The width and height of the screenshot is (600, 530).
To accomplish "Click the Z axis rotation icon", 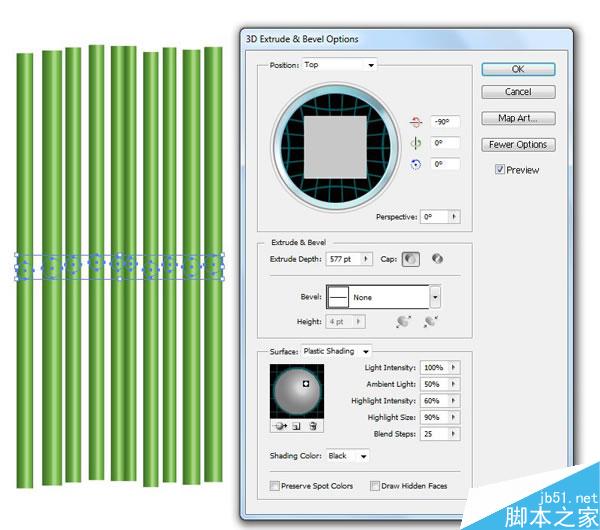I will tap(415, 165).
